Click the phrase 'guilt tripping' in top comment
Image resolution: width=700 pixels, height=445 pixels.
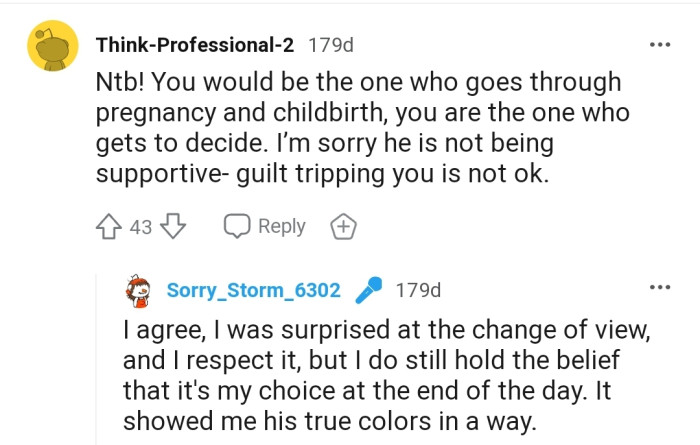(x=307, y=171)
